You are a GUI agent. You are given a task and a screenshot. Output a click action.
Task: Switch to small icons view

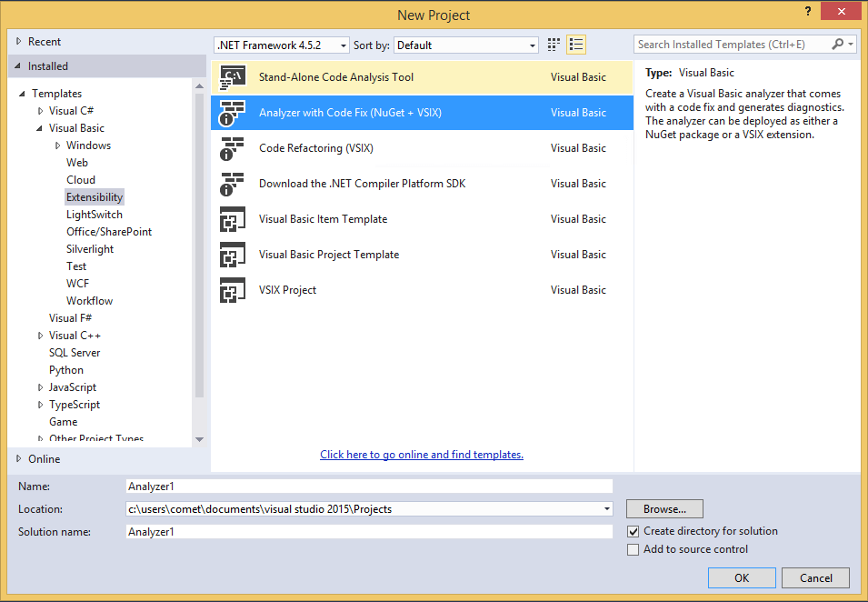pos(554,45)
